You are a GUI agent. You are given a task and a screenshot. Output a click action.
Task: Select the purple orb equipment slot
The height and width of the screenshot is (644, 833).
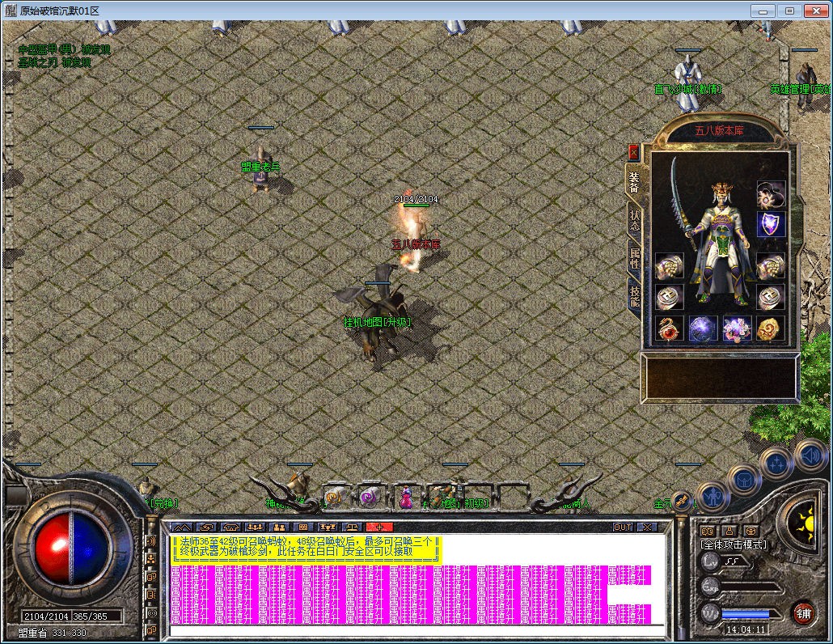[703, 328]
